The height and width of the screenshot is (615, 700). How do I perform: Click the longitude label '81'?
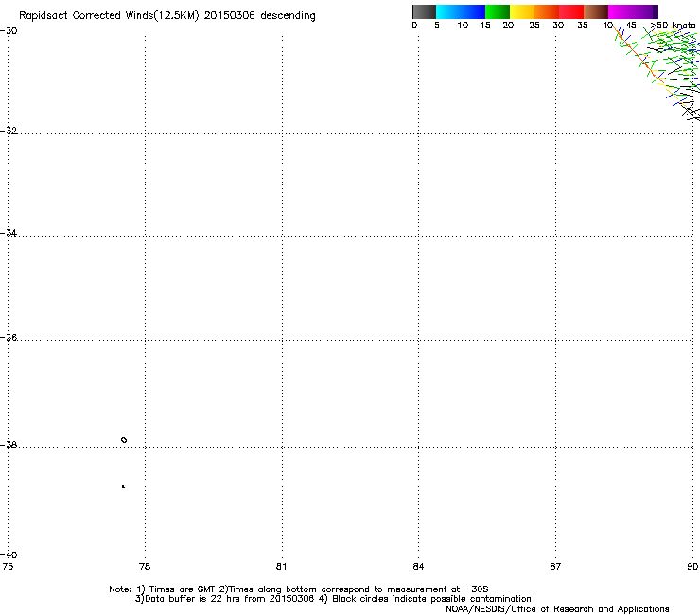281,567
